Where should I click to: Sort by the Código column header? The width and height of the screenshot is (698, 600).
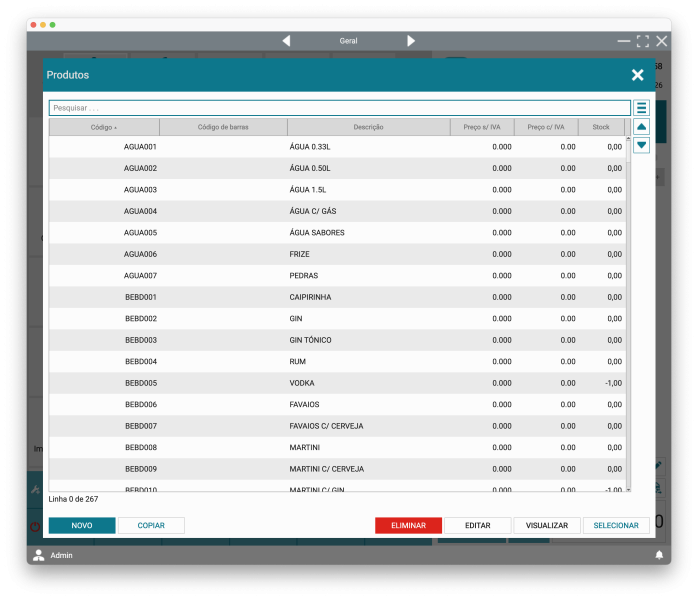[x=104, y=127]
